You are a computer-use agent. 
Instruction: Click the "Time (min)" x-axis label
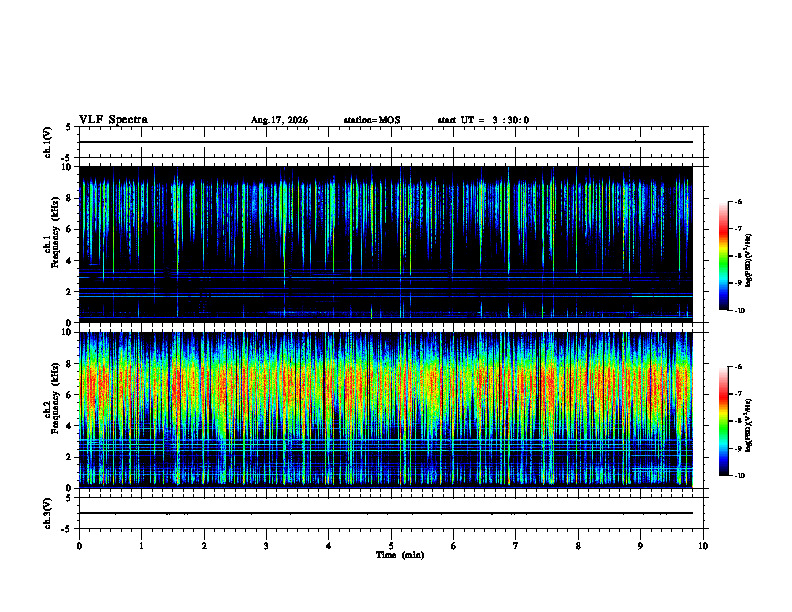tap(400, 555)
